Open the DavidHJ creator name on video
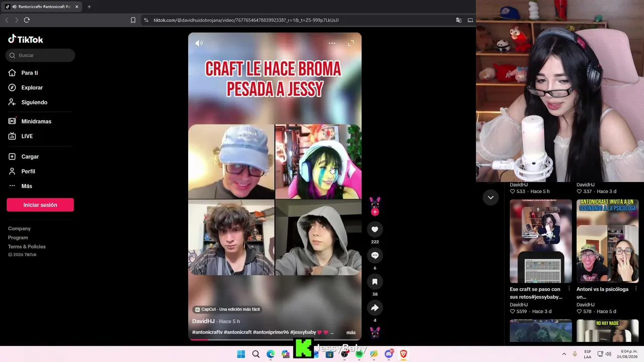Screen dimensions: 644x362 click(203, 321)
